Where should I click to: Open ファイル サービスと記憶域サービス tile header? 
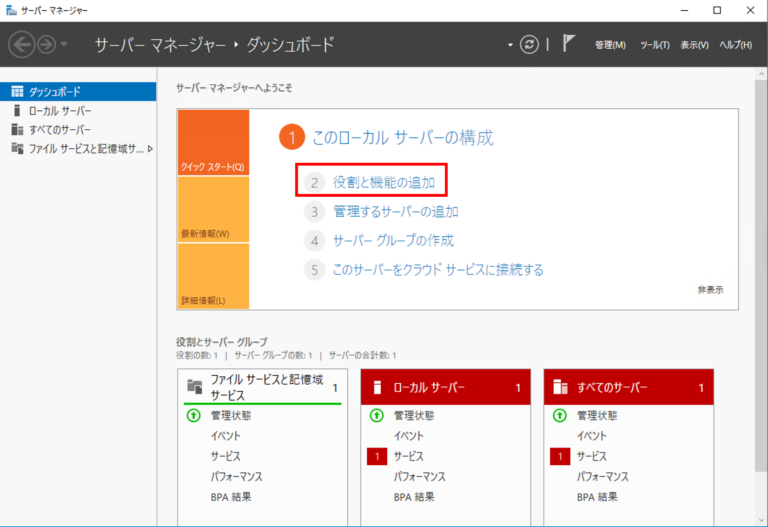coord(263,387)
